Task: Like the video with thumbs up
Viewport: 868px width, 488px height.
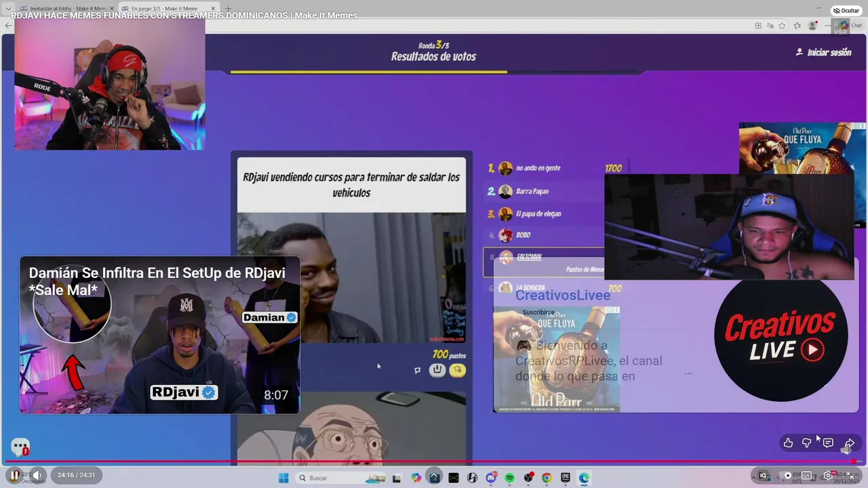Action: point(788,443)
